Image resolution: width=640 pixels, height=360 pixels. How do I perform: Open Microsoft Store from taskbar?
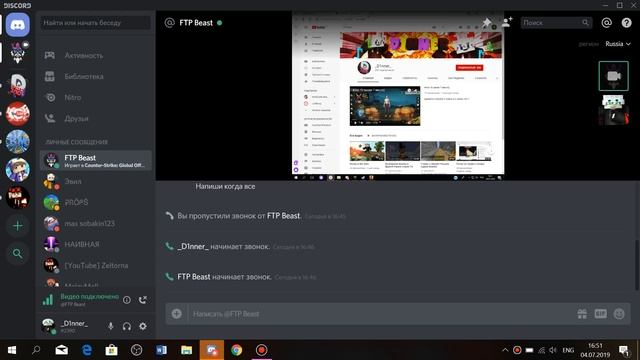pos(111,350)
